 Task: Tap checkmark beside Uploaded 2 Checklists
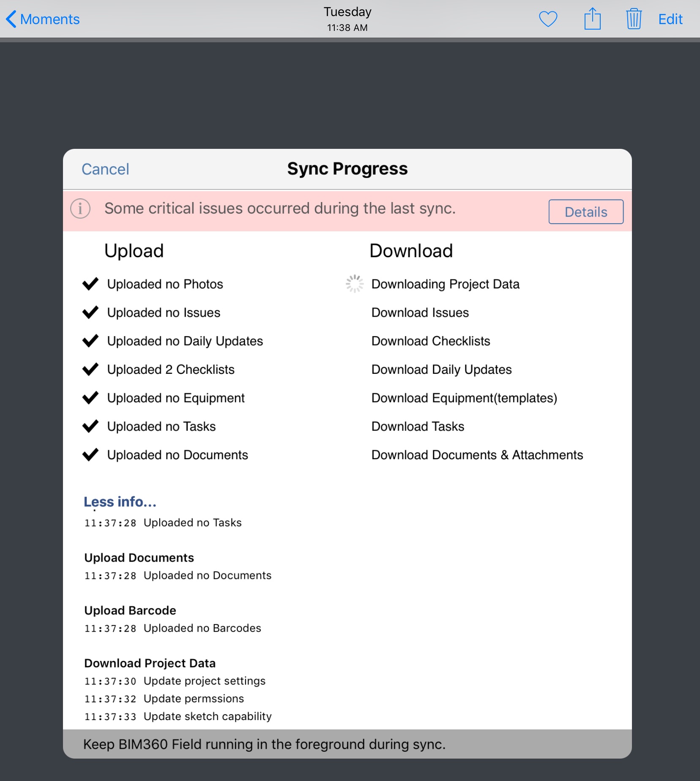(x=90, y=369)
